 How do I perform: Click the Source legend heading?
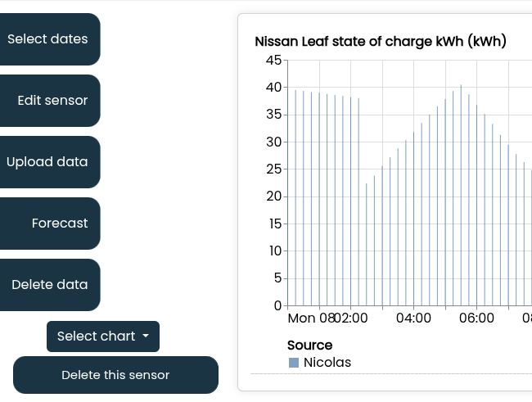309,346
